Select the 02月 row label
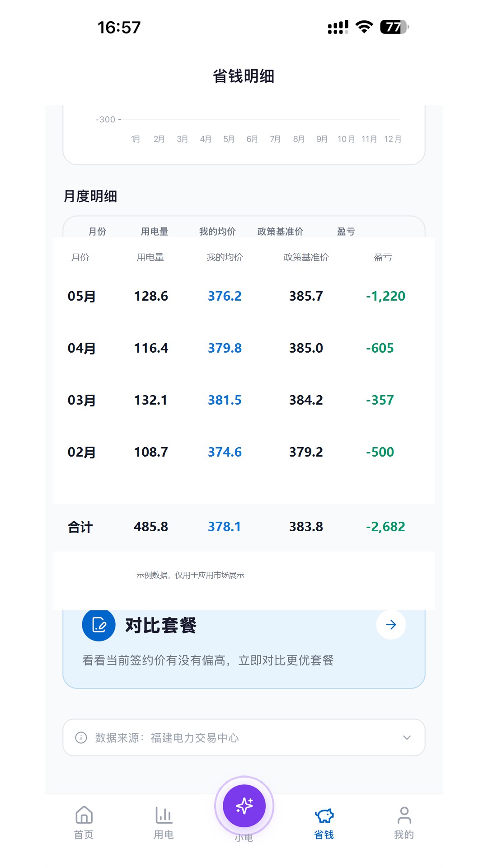Viewport: 488px width, 868px height. click(x=81, y=452)
